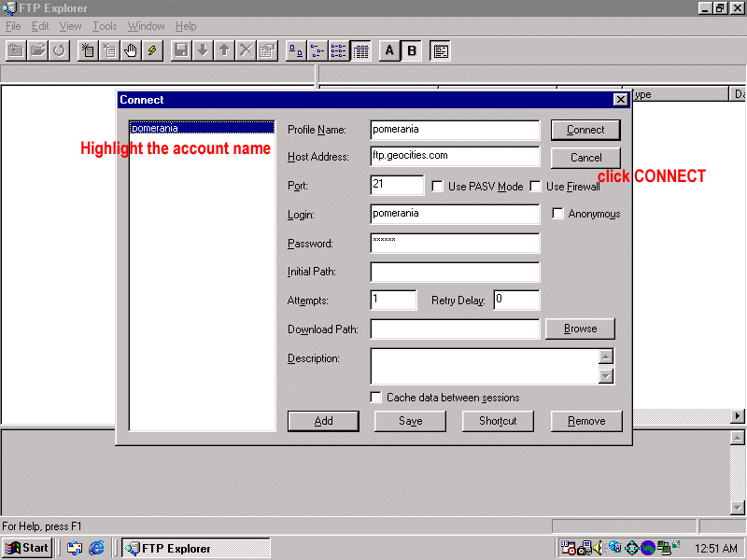The image size is (747, 560).
Task: Click the volume speaker tray icon
Action: [598, 548]
